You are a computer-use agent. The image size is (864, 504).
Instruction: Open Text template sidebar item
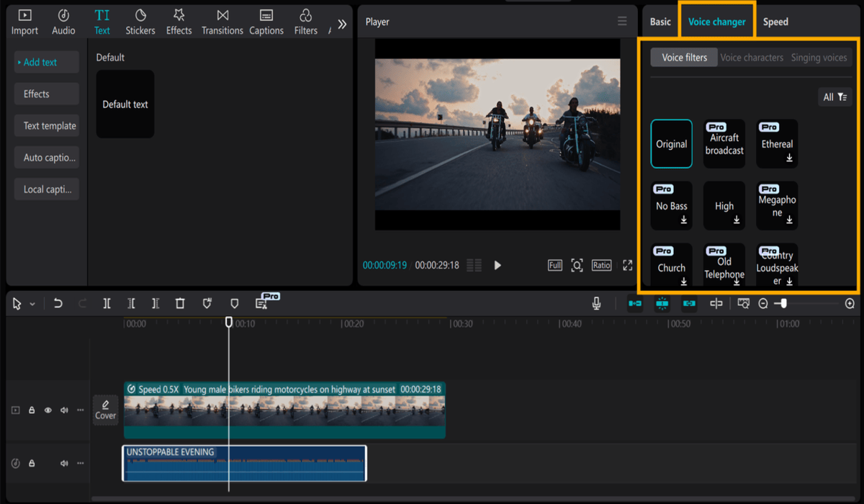tap(46, 125)
